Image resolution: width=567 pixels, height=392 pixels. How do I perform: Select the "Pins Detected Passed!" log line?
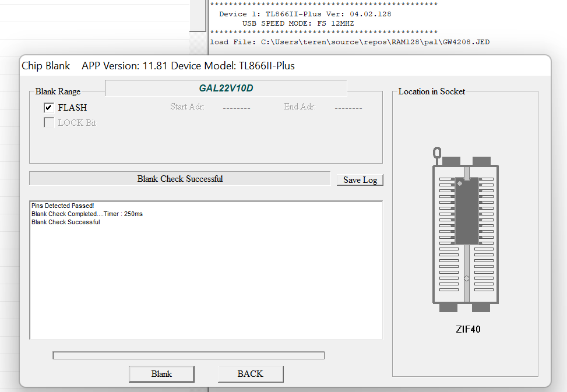[x=63, y=206]
